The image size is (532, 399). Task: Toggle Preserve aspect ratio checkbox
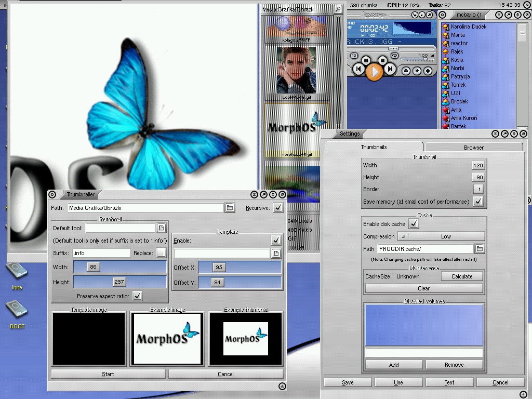[x=137, y=296]
